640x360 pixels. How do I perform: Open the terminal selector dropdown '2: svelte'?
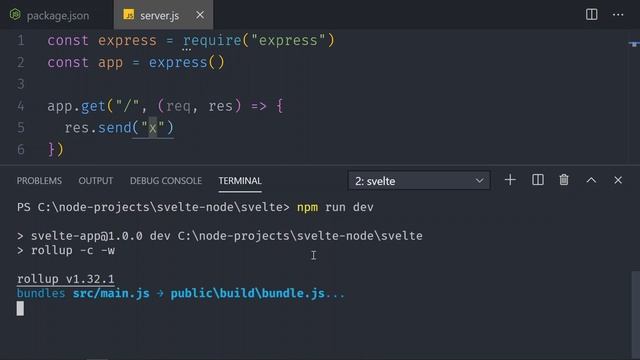click(x=419, y=181)
